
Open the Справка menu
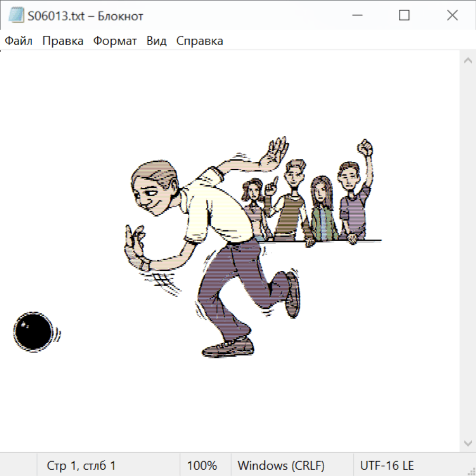coord(199,41)
